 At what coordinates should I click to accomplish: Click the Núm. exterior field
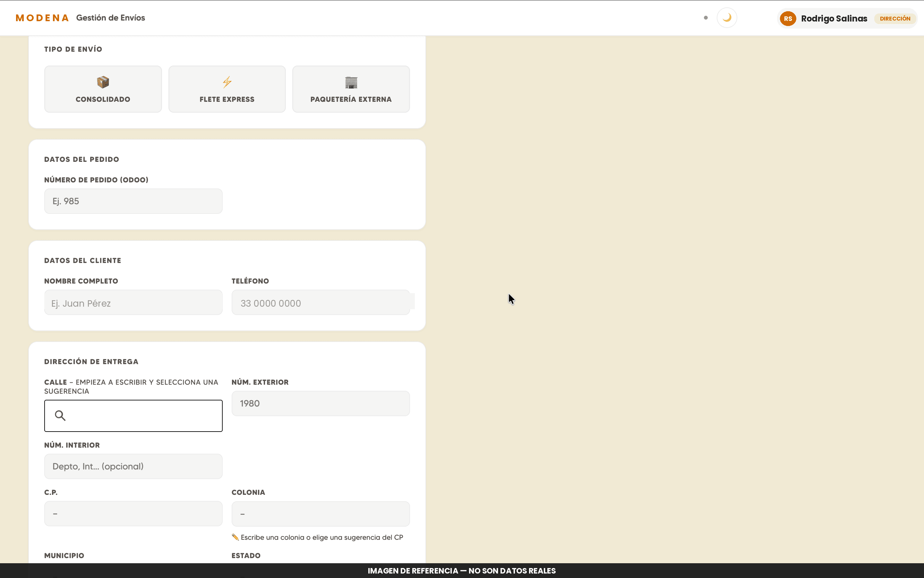click(x=321, y=403)
